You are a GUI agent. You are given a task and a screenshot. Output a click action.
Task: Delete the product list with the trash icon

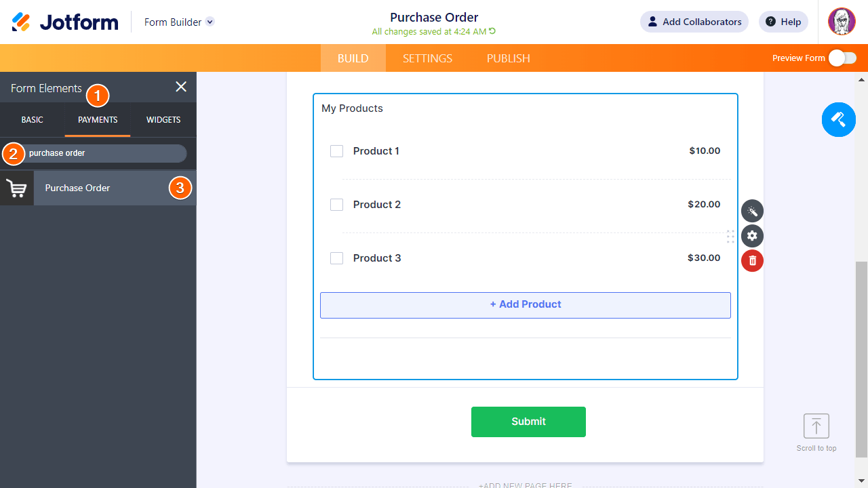coord(752,261)
